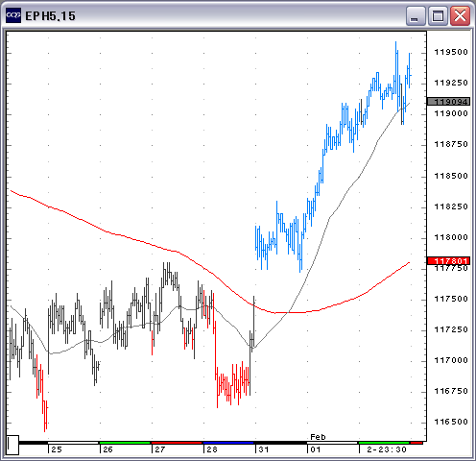This screenshot has height=461, width=476.
Task: Click the gray 119094 last price marker
Action: (449, 102)
